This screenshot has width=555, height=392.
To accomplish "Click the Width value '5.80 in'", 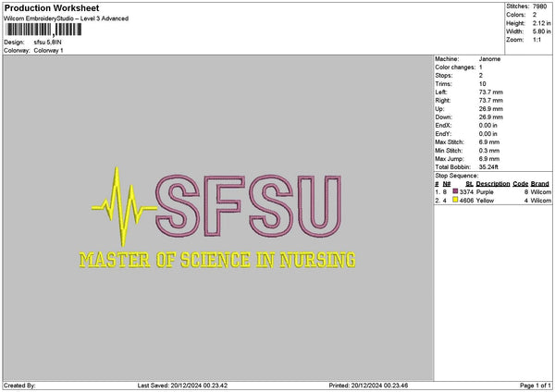I will (x=541, y=31).
